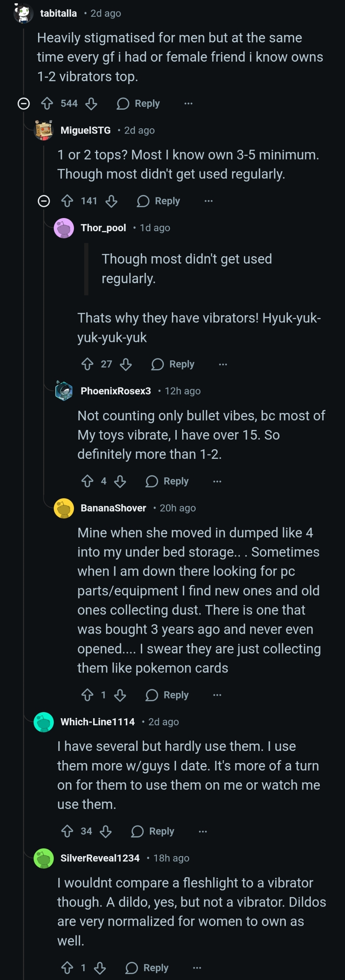Upvote SilverReveal1234's comment
345x980 pixels.
coord(67,968)
